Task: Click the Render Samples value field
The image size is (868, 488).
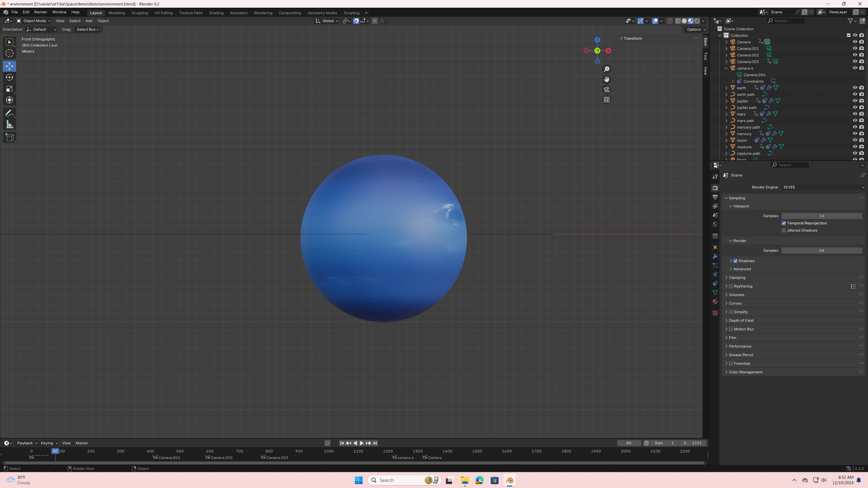Action: pos(821,251)
